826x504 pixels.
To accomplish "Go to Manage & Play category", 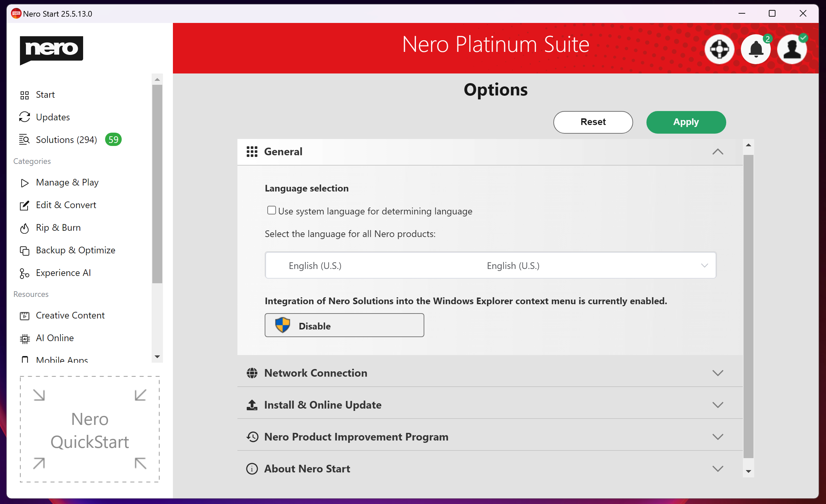I will pyautogui.click(x=67, y=182).
